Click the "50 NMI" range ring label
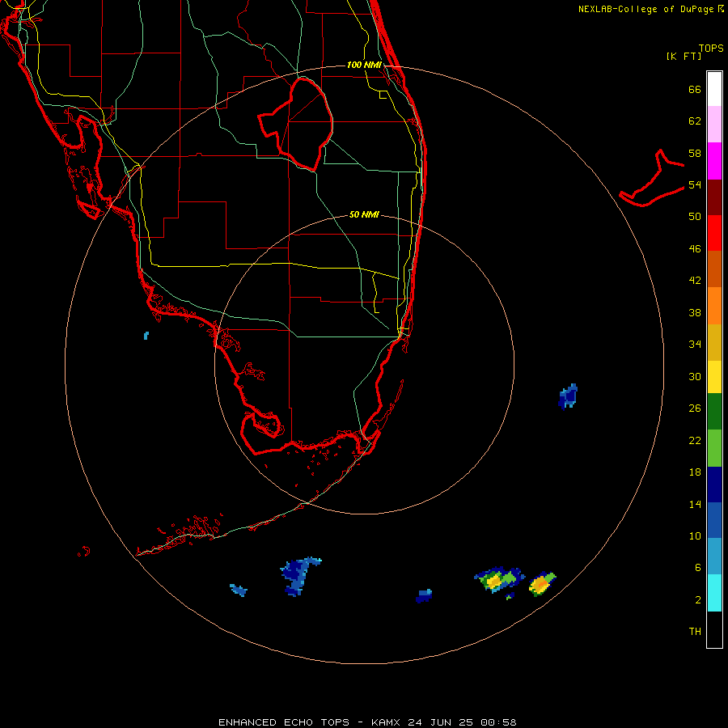The image size is (728, 728). pos(364,214)
